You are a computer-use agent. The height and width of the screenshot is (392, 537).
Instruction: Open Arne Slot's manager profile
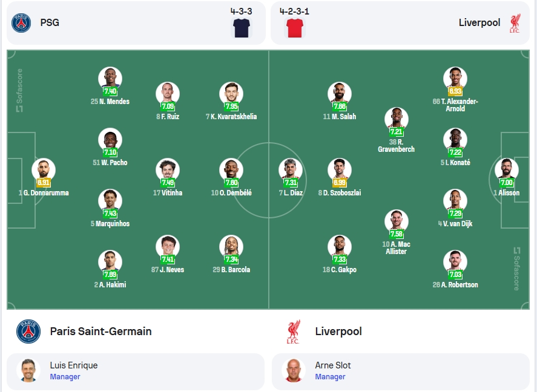pos(401,371)
